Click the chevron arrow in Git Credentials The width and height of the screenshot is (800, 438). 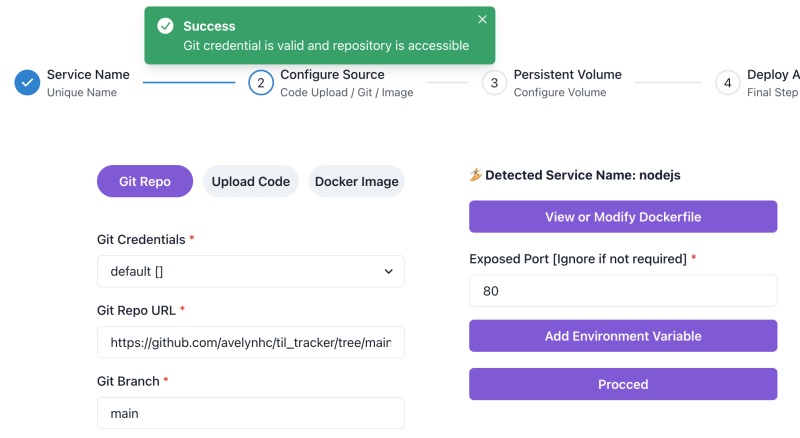click(389, 272)
